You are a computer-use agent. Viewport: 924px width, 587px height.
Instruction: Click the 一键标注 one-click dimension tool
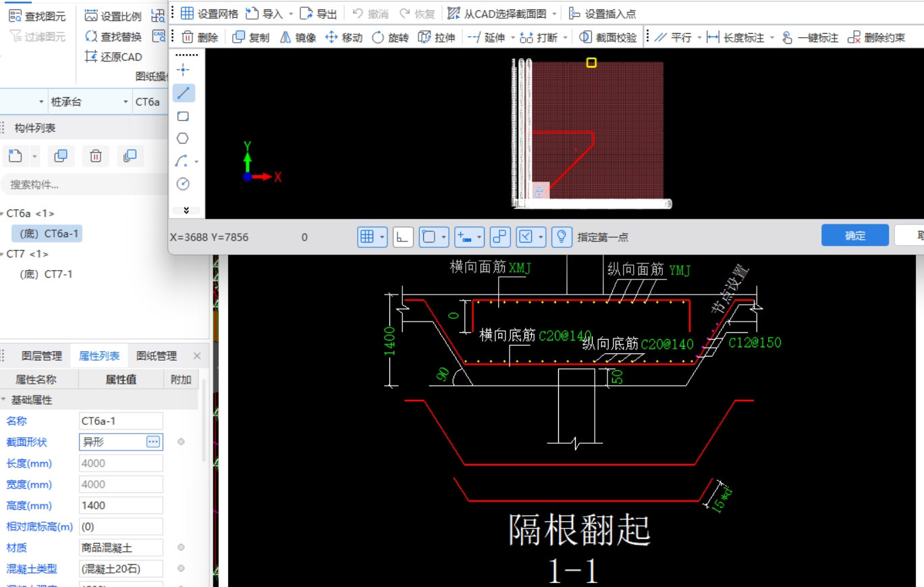(x=810, y=37)
